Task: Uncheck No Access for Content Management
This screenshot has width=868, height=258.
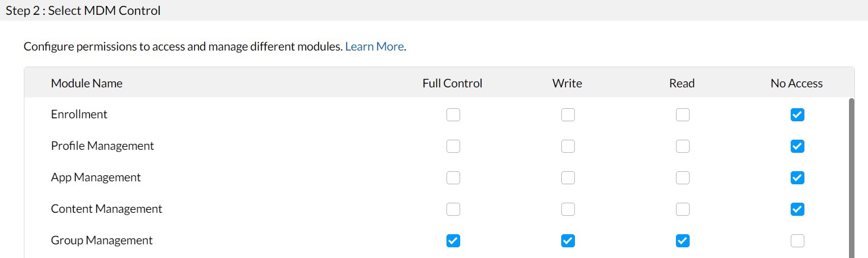Action: (797, 209)
